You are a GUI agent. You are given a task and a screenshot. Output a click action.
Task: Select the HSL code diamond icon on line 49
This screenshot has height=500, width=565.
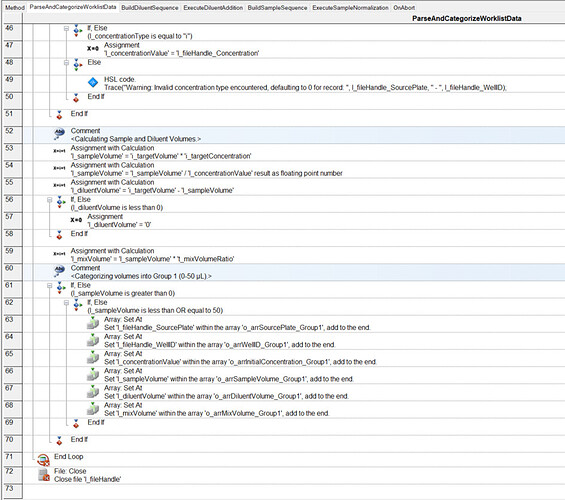tap(93, 82)
